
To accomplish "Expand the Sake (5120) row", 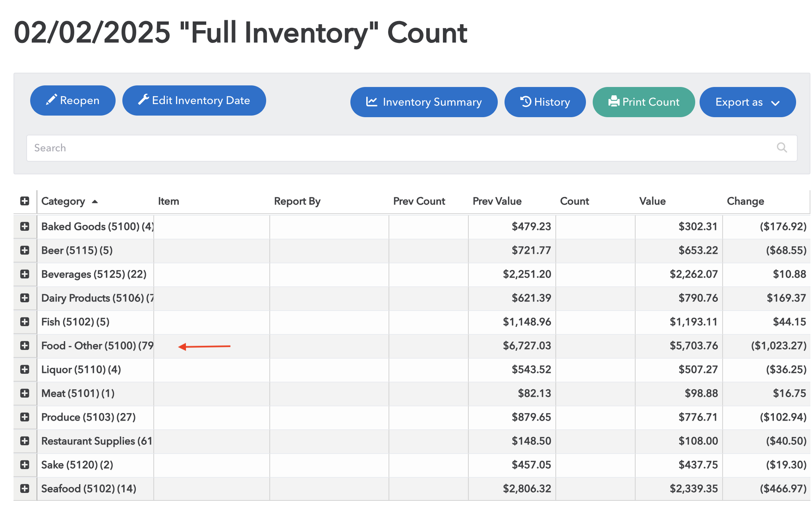I will (x=25, y=465).
